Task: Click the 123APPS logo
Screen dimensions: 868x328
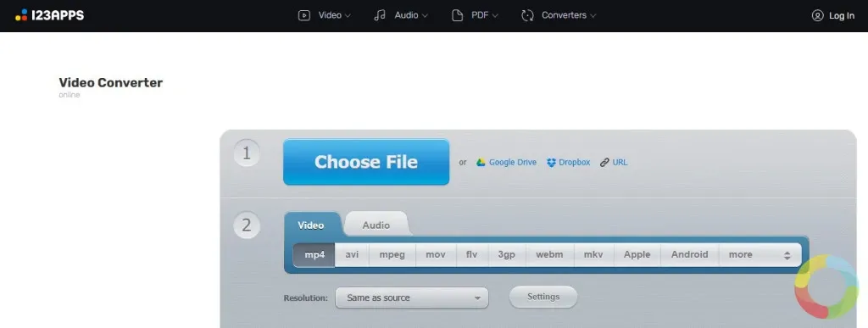Action: coord(49,15)
